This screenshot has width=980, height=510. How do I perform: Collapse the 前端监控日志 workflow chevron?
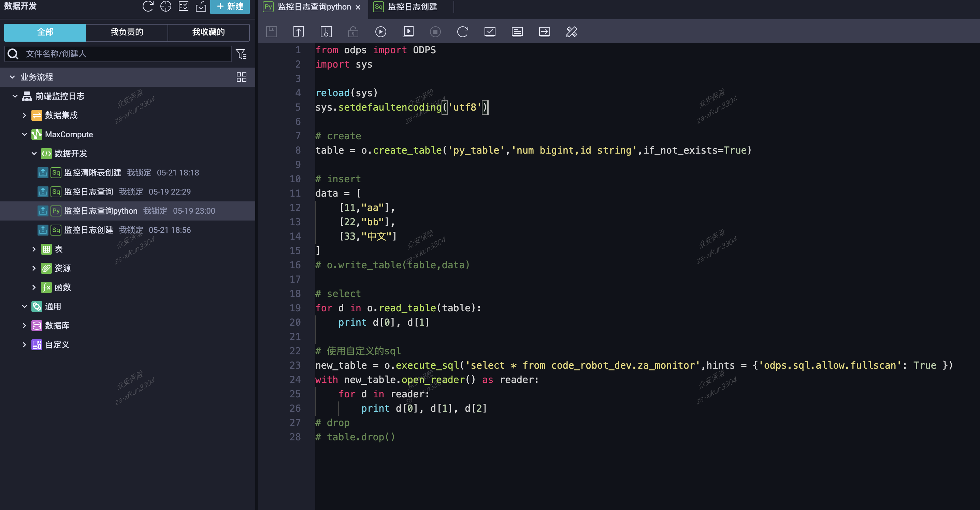click(x=15, y=96)
